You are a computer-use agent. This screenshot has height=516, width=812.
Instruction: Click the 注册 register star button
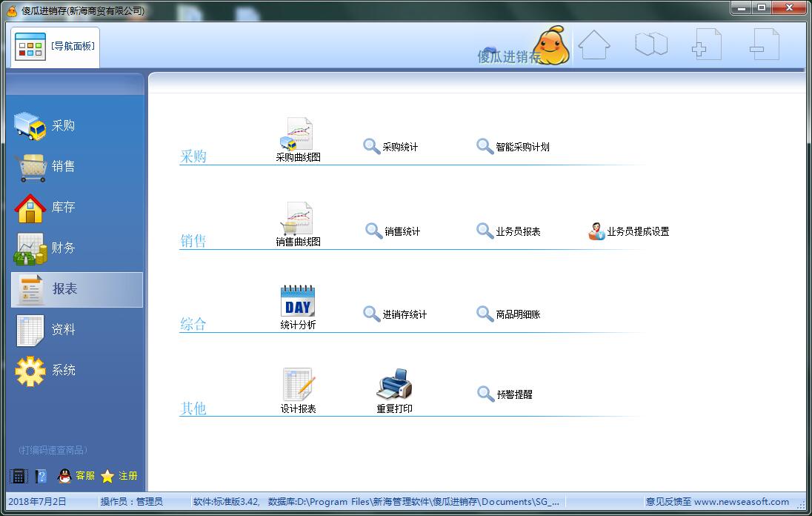click(x=120, y=476)
